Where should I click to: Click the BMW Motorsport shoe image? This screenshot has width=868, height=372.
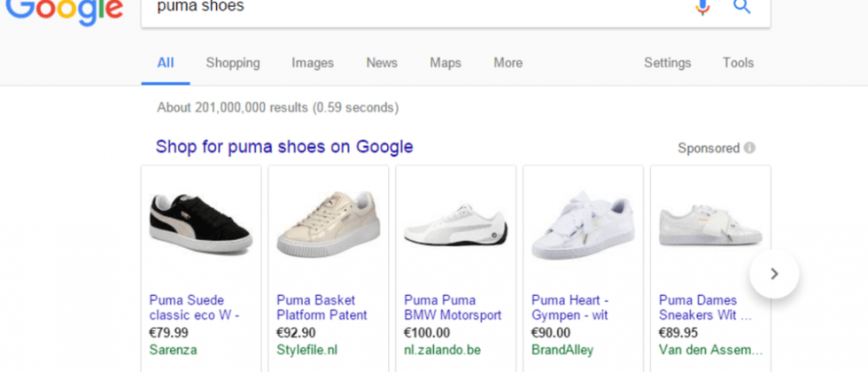tap(455, 227)
